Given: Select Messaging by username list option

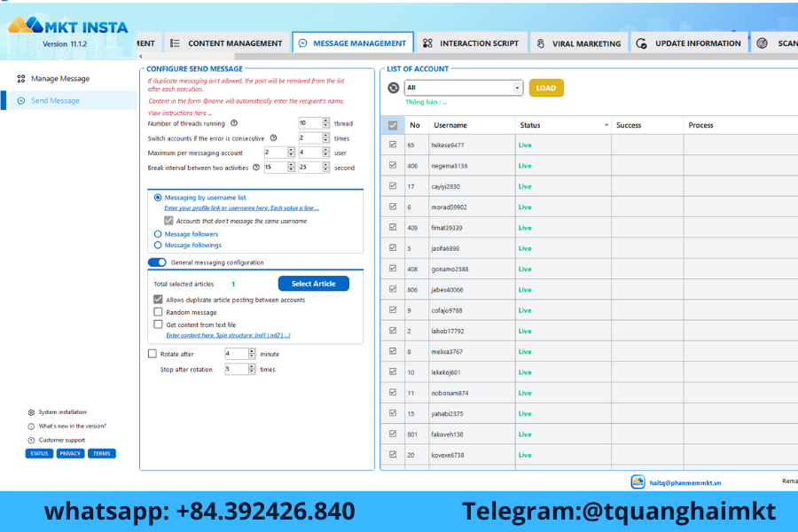Looking at the screenshot, I should coord(158,198).
